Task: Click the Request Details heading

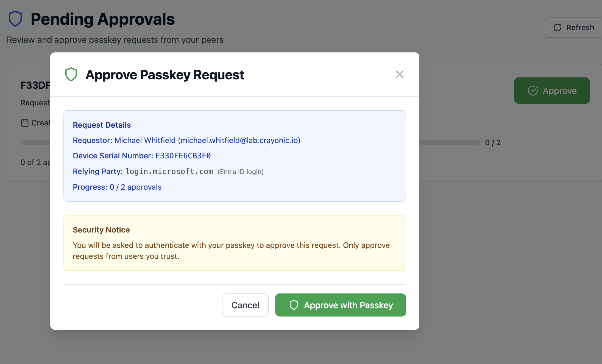Action: click(102, 125)
